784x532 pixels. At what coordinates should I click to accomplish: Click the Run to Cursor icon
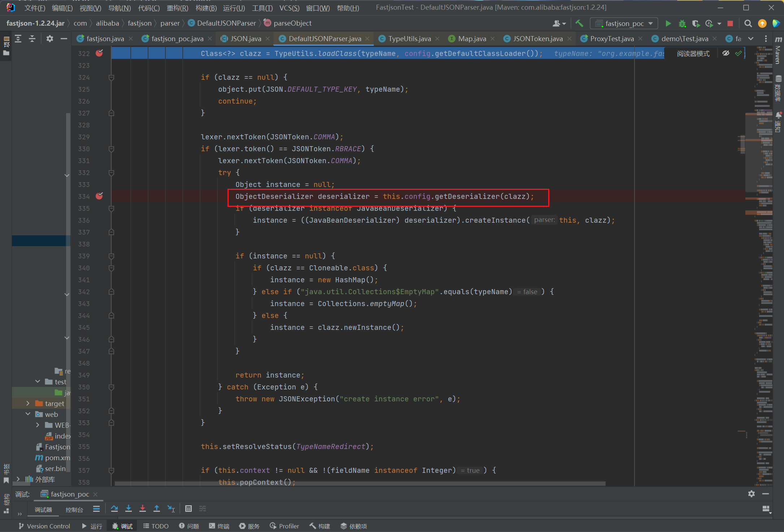171,509
